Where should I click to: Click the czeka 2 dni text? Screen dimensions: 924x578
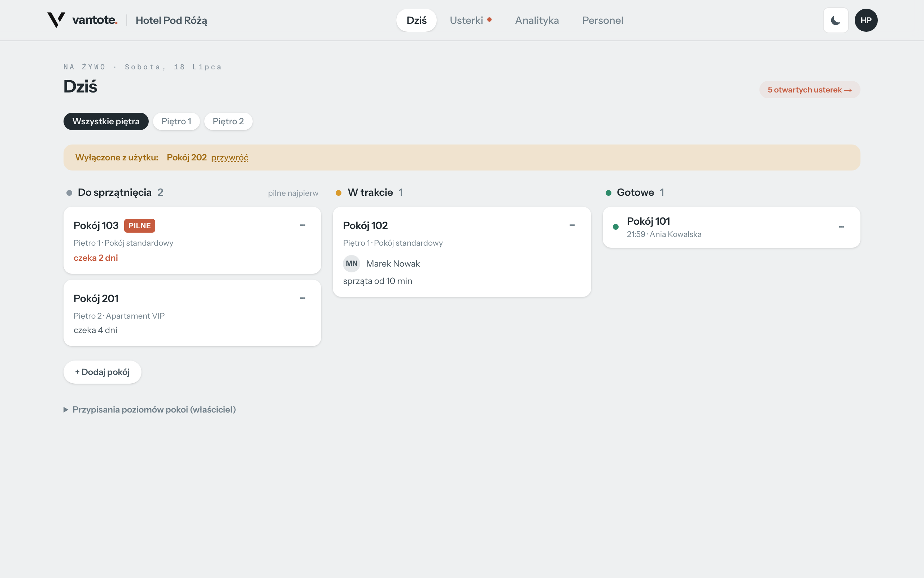(95, 258)
